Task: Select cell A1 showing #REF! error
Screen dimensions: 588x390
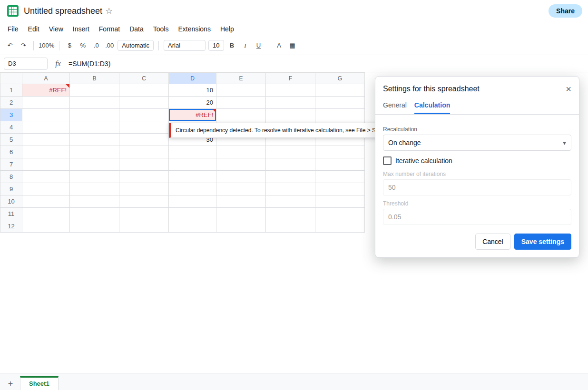Action: coord(46,90)
